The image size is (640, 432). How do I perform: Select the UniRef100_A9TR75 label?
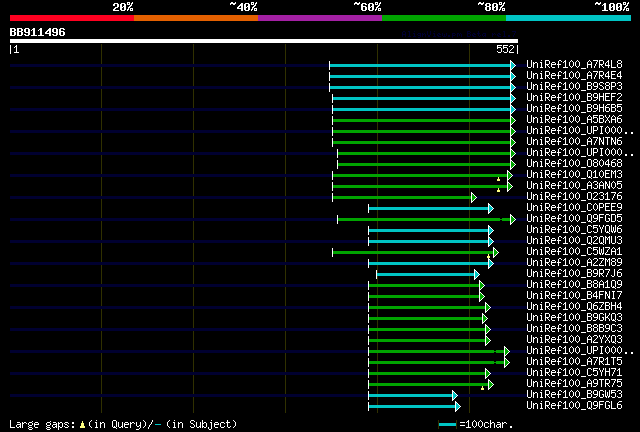click(x=574, y=384)
